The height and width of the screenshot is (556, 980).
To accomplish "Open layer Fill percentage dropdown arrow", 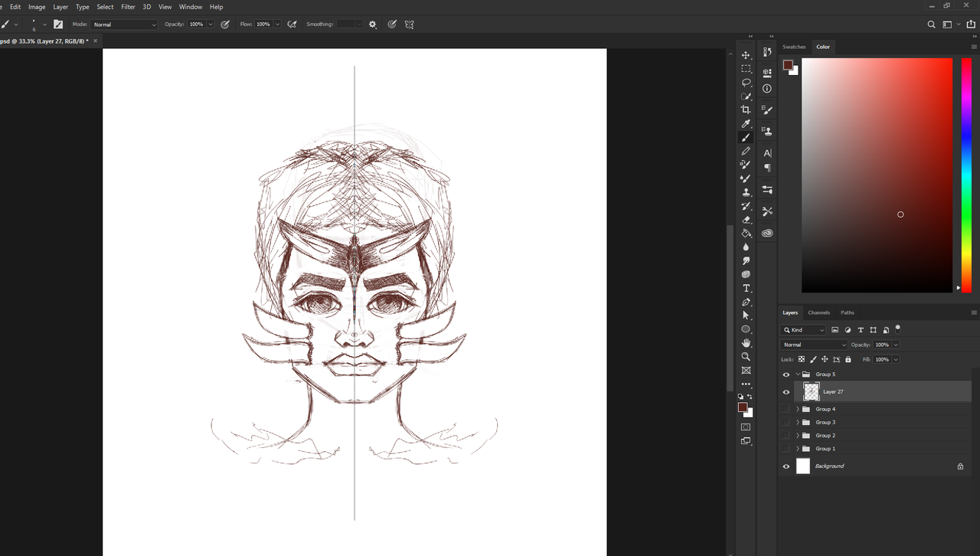I will (895, 359).
